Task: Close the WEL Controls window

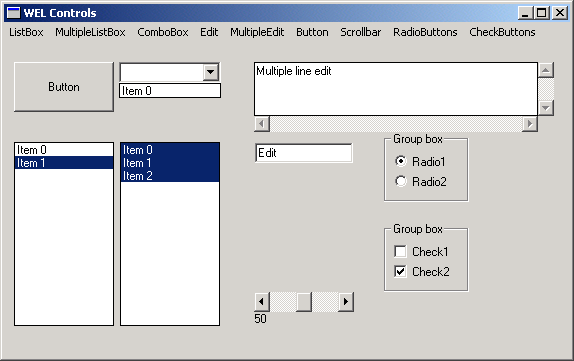Action: tap(560, 13)
